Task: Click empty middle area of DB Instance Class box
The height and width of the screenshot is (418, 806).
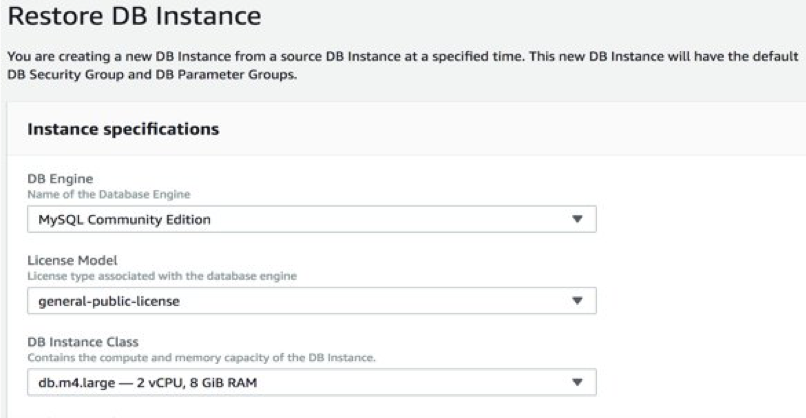Action: point(420,382)
